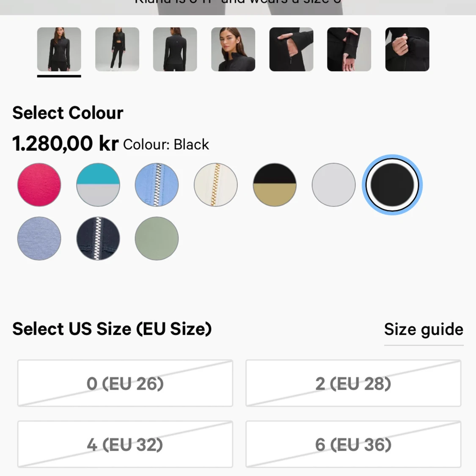Select the cream swatch with gold zipper

(x=215, y=185)
